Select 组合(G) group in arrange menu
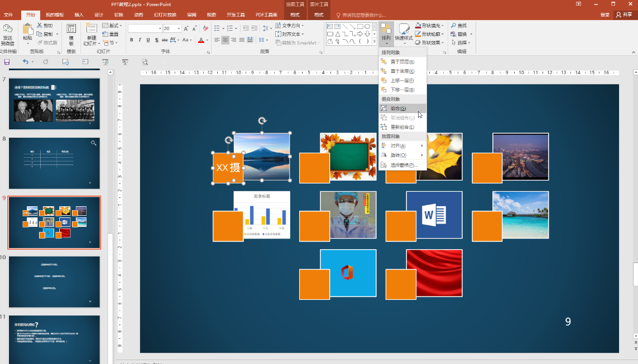638x364 pixels. (x=398, y=109)
